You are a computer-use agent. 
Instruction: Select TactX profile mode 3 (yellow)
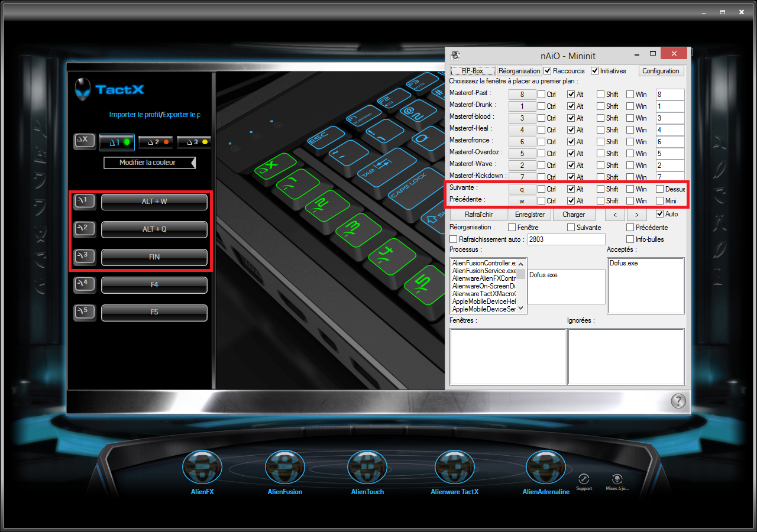pos(194,142)
